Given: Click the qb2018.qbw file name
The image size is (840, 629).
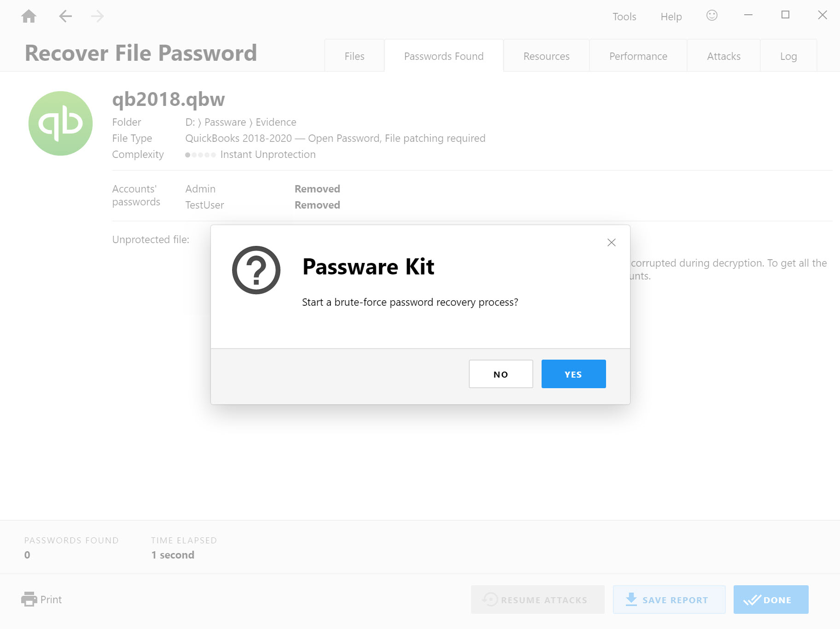Looking at the screenshot, I should coord(169,99).
